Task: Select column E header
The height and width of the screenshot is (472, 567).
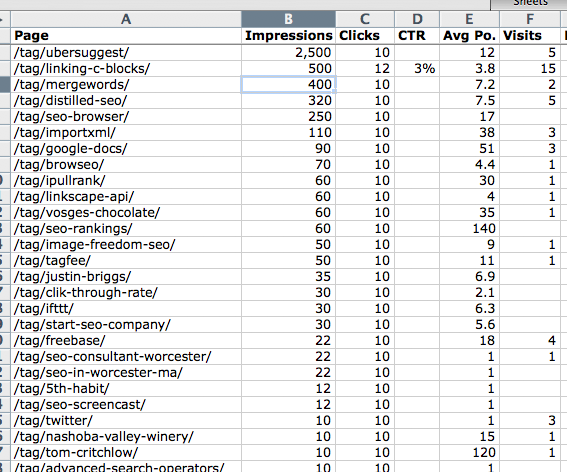Action: 469,19
